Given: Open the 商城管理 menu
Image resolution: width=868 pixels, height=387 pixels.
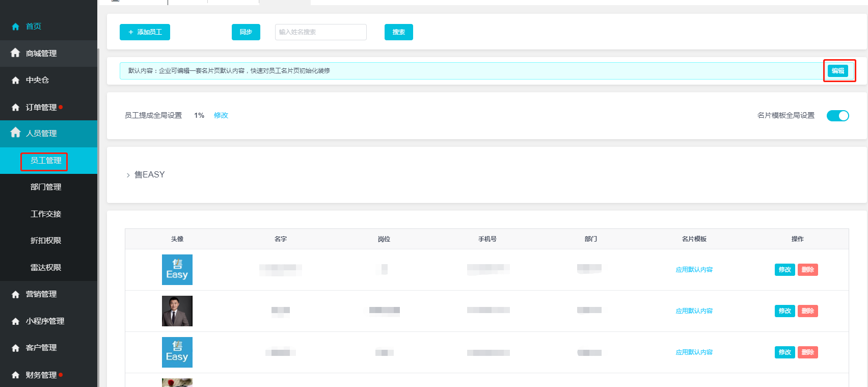Looking at the screenshot, I should pos(48,54).
